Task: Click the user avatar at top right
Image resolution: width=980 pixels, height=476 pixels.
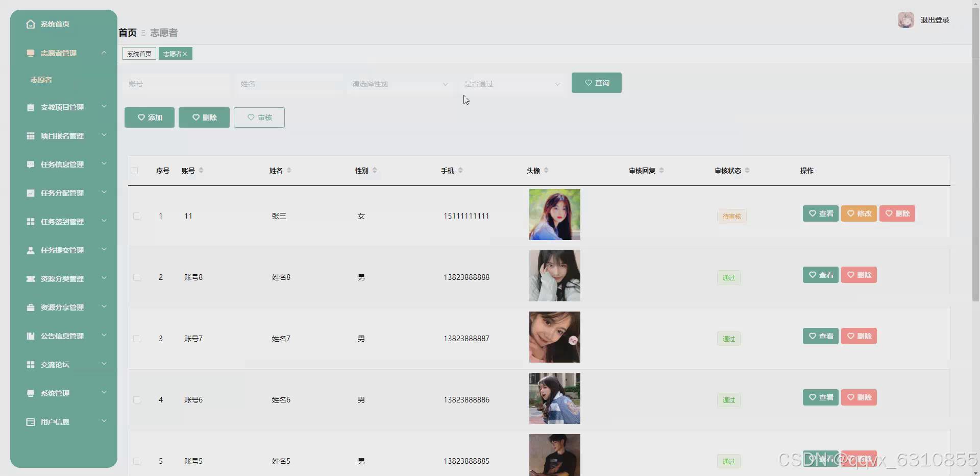Action: (x=906, y=20)
